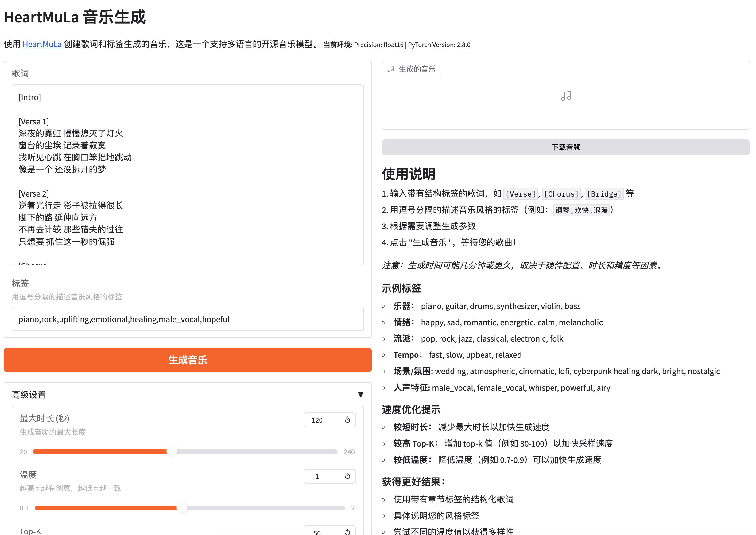Reset the Top-K value icon
Image resolution: width=756 pixels, height=535 pixels.
coord(347,531)
